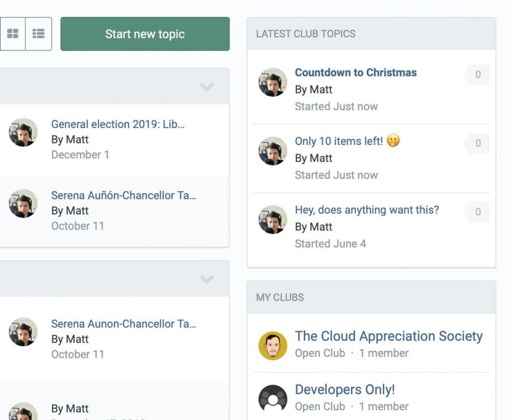
Task: Collapse the first forum category chevron
Action: 207,87
